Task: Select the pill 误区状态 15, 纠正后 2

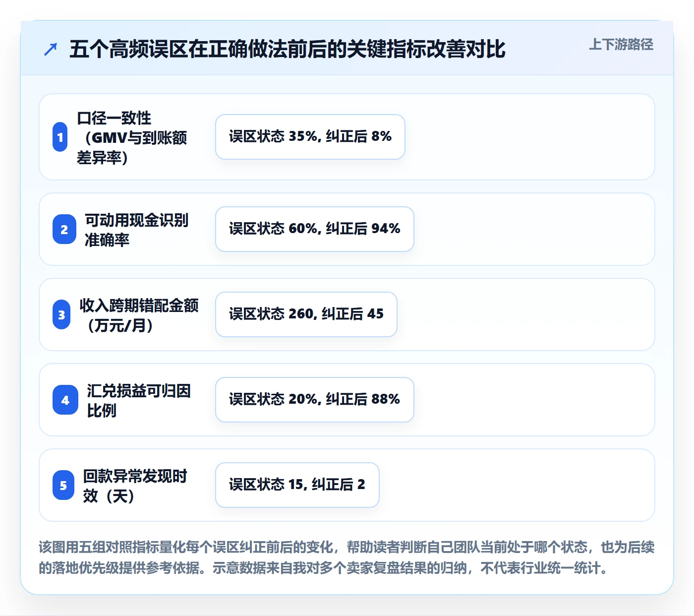Action: [297, 485]
